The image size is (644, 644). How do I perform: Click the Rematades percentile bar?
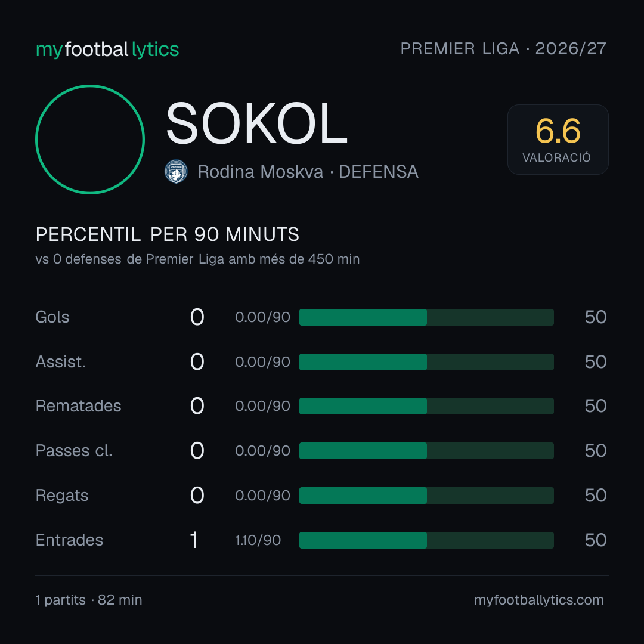click(x=426, y=406)
